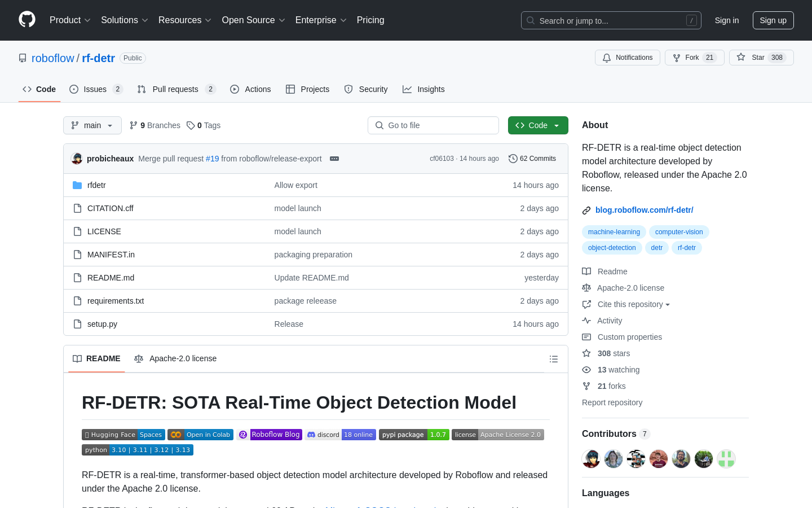Open the Projects tab
This screenshot has width=812, height=508.
pos(308,89)
